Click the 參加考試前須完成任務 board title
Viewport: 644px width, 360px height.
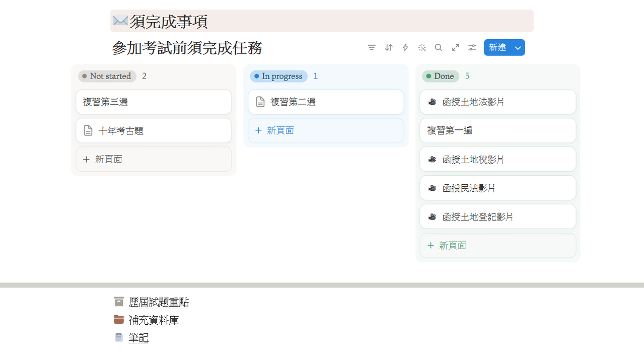coord(187,48)
